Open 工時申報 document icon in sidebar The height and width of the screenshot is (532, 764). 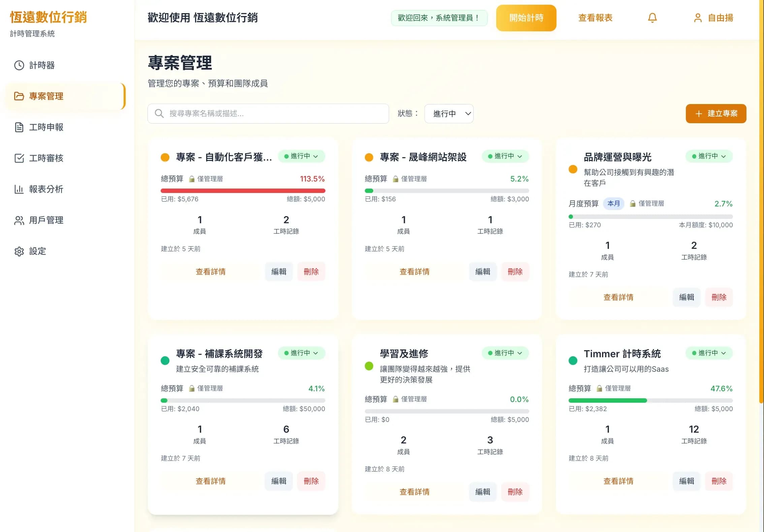[x=19, y=127]
